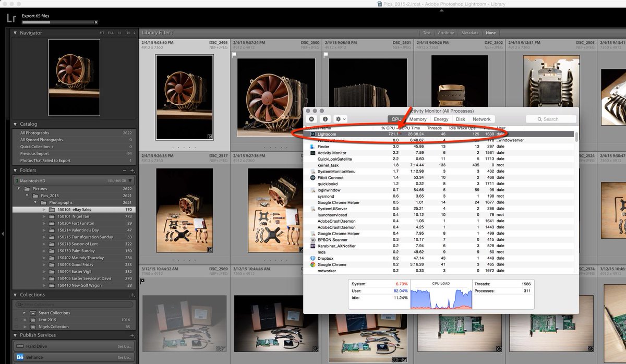Click the badge icon on the DSC_2495 thumbnail
This screenshot has height=364, width=626.
tap(210, 137)
